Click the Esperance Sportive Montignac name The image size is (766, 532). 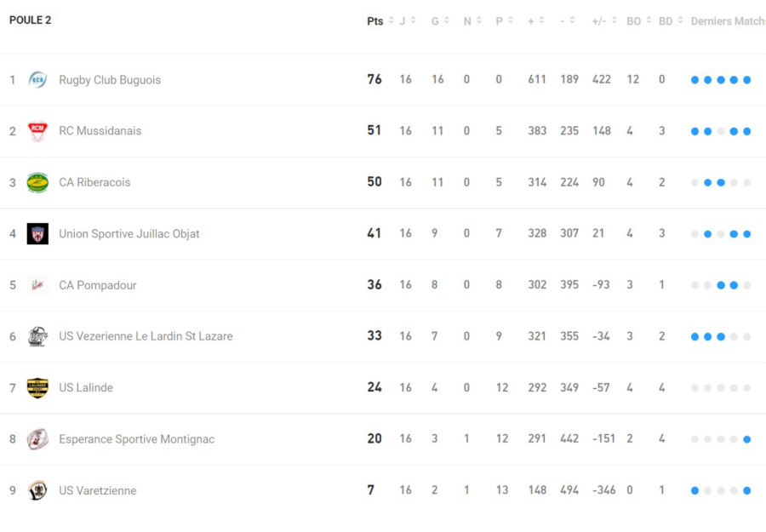point(136,439)
